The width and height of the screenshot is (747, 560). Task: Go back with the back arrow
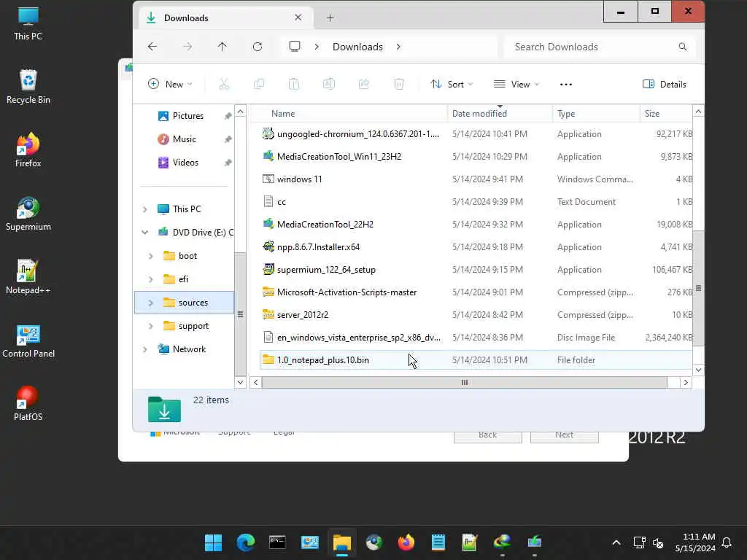pyautogui.click(x=152, y=47)
